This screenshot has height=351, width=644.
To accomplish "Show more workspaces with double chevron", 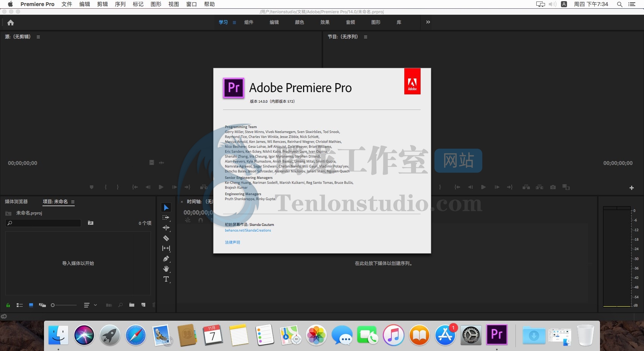I will tap(428, 22).
